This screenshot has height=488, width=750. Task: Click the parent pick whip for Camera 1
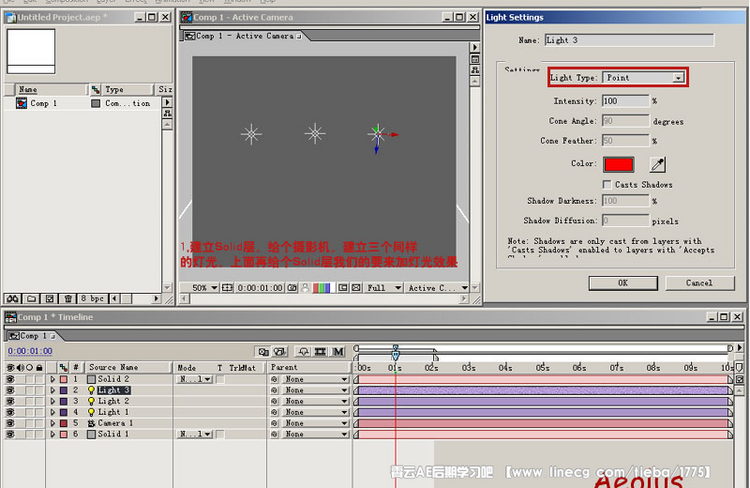(274, 423)
